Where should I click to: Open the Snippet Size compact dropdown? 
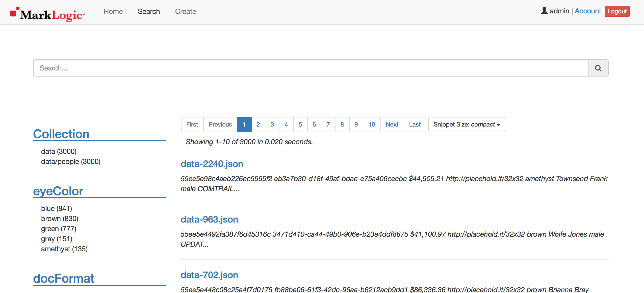point(467,125)
